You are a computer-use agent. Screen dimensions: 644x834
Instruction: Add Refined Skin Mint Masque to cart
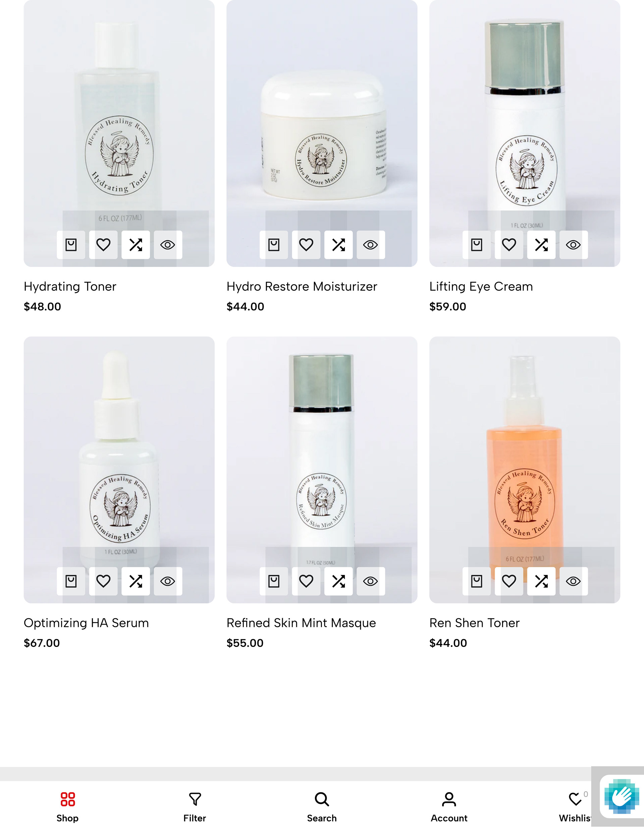274,581
